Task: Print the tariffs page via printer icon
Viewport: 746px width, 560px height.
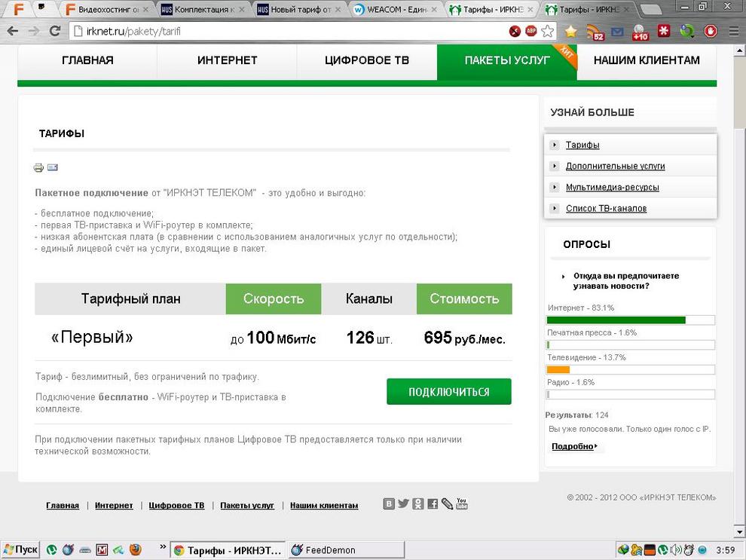Action: coord(38,167)
